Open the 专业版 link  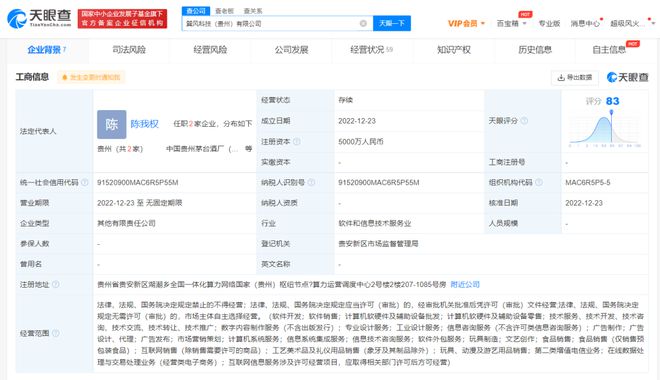(x=549, y=24)
